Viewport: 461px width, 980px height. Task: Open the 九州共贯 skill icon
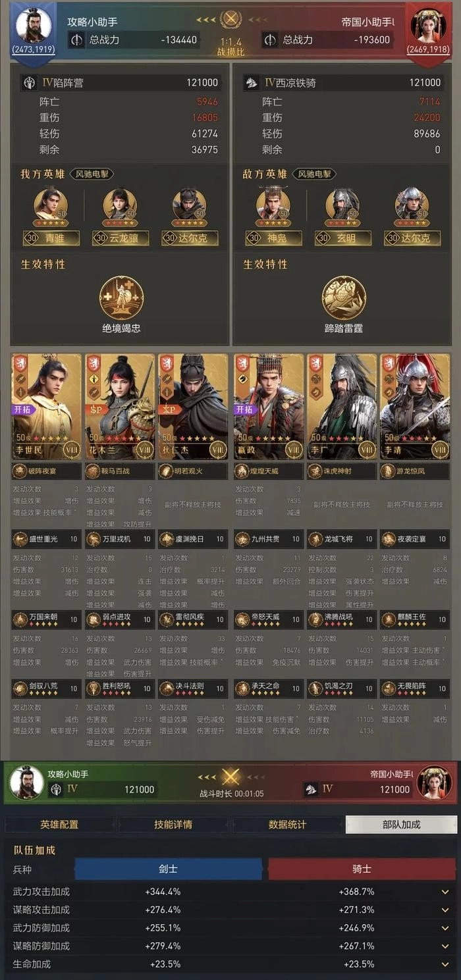pos(242,539)
